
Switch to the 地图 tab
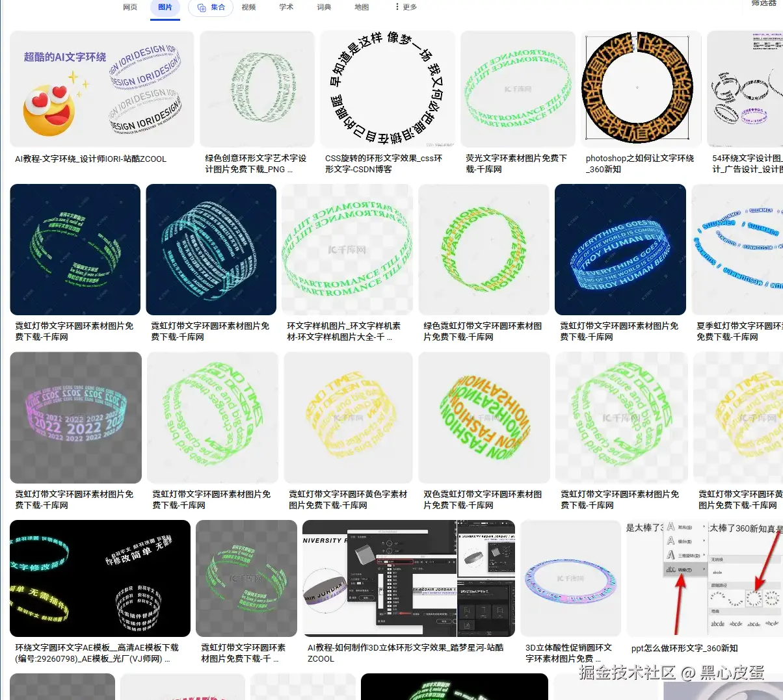point(362,7)
